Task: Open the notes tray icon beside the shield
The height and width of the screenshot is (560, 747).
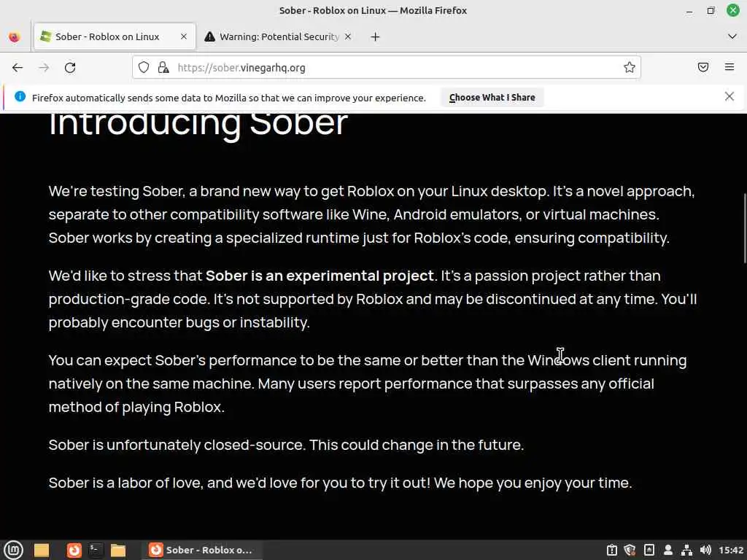Action: click(x=649, y=550)
